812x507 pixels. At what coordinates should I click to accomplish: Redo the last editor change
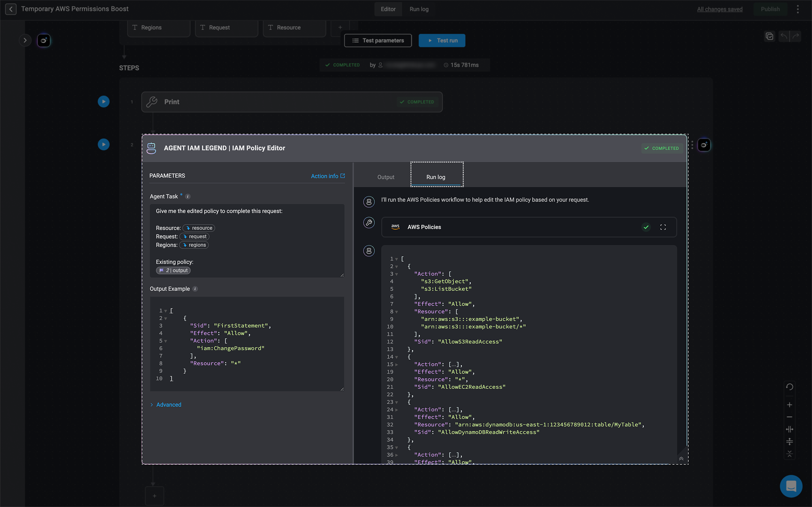point(796,36)
